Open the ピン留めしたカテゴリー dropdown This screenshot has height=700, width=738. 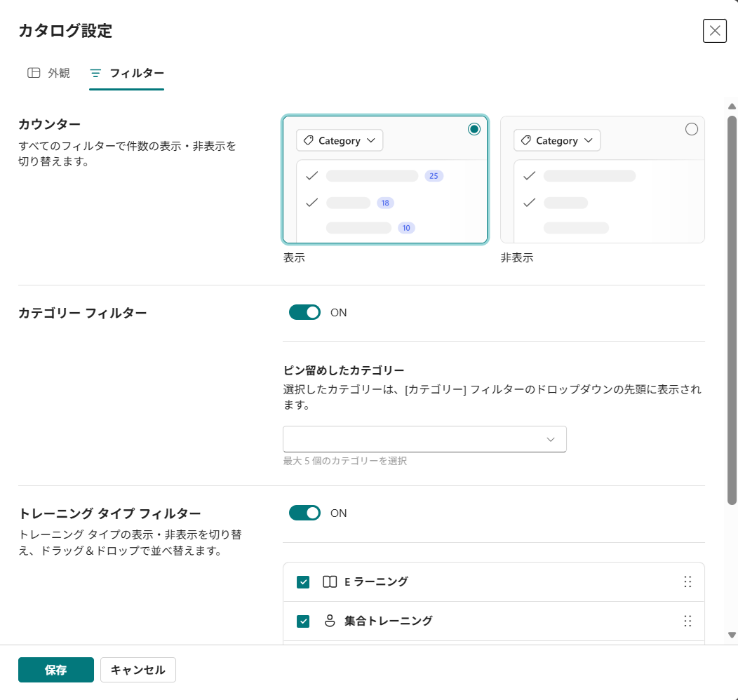point(424,439)
